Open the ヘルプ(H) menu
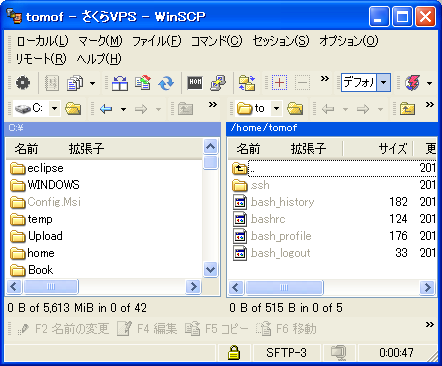 [x=99, y=59]
